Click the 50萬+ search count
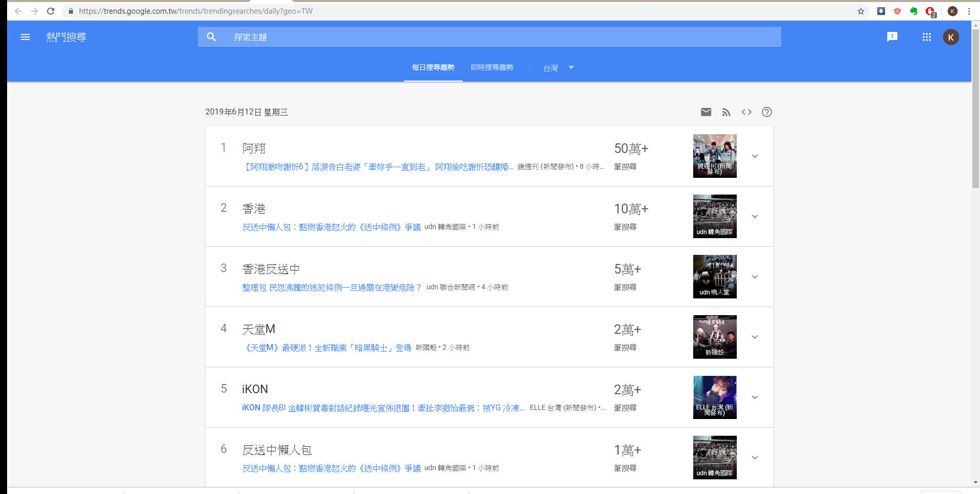The image size is (980, 494). tap(631, 148)
